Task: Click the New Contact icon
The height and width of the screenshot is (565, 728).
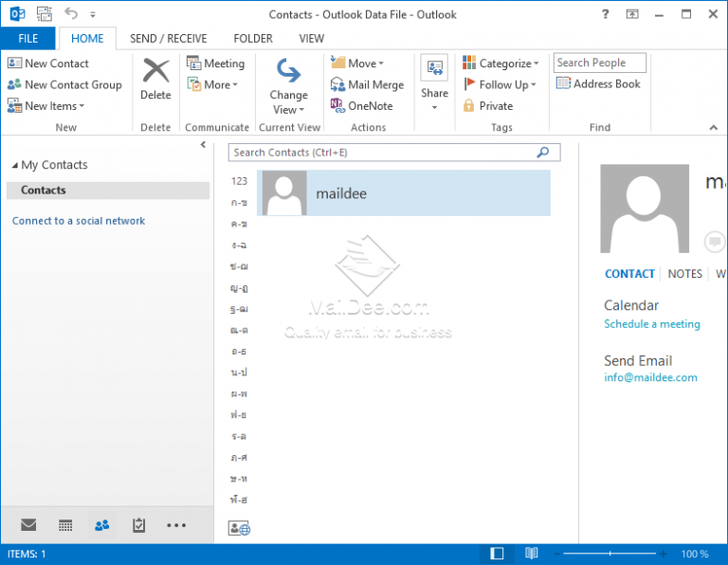Action: pyautogui.click(x=14, y=64)
